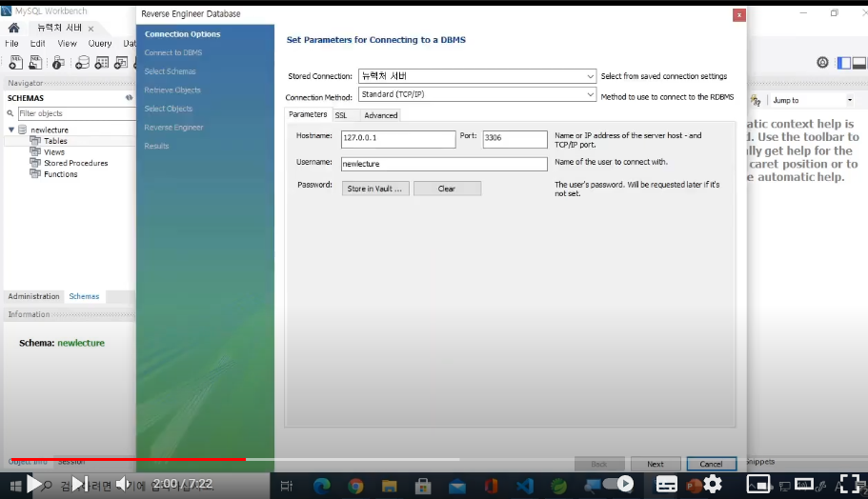Click the Connect to DBMS wizard step

pos(173,52)
